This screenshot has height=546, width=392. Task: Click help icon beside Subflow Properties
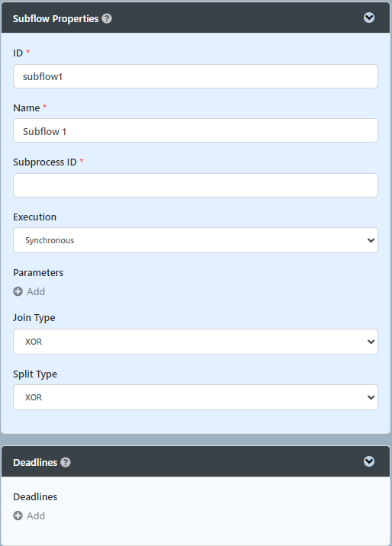pos(107,18)
